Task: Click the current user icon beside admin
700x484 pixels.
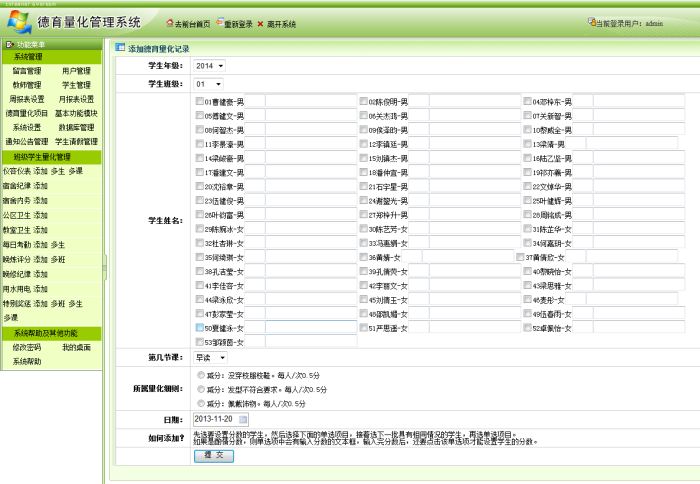Action: [x=594, y=22]
